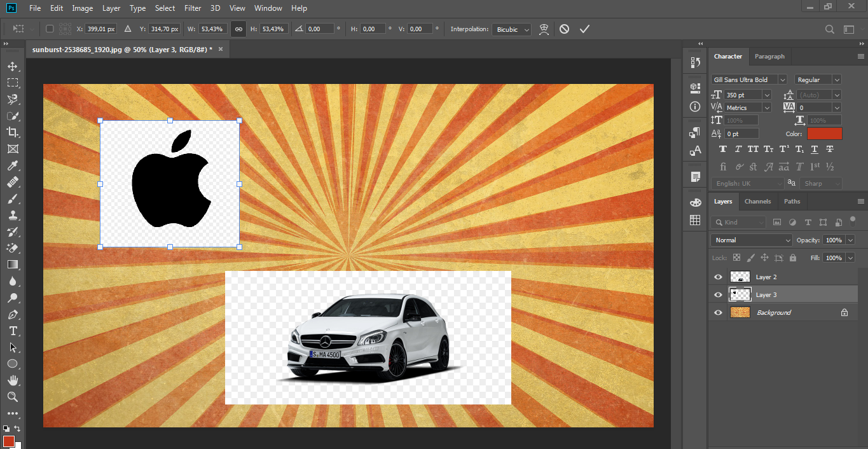Viewport: 868px width, 449px height.
Task: Open Character panel options menu
Action: (860, 57)
